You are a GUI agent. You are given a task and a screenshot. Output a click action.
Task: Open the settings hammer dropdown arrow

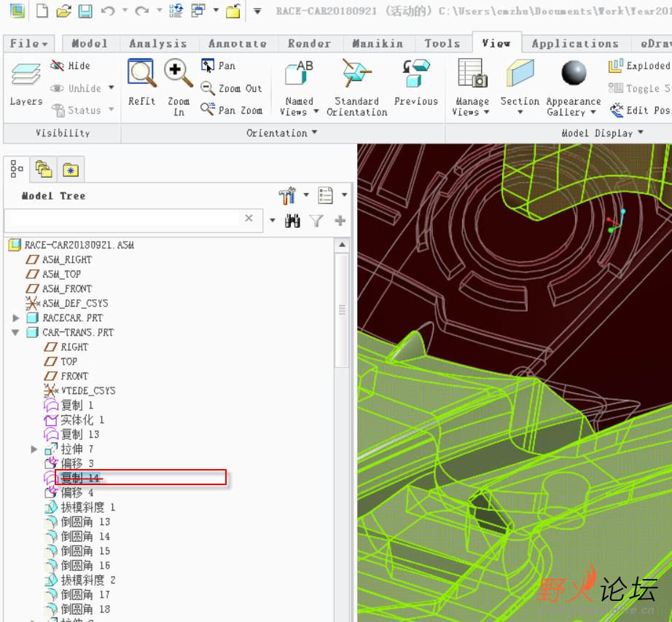pos(306,195)
